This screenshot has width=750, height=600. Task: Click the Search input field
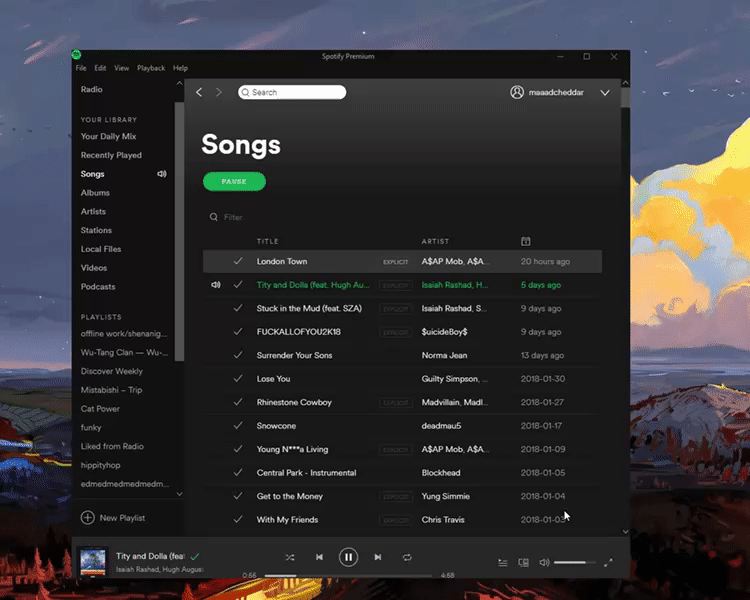(x=292, y=92)
